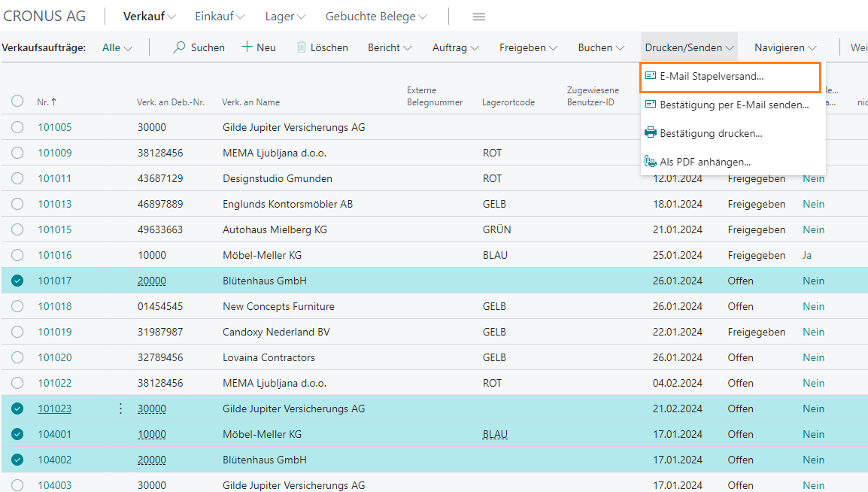
Task: Open the Navigieren action dropdown
Action: tap(785, 47)
